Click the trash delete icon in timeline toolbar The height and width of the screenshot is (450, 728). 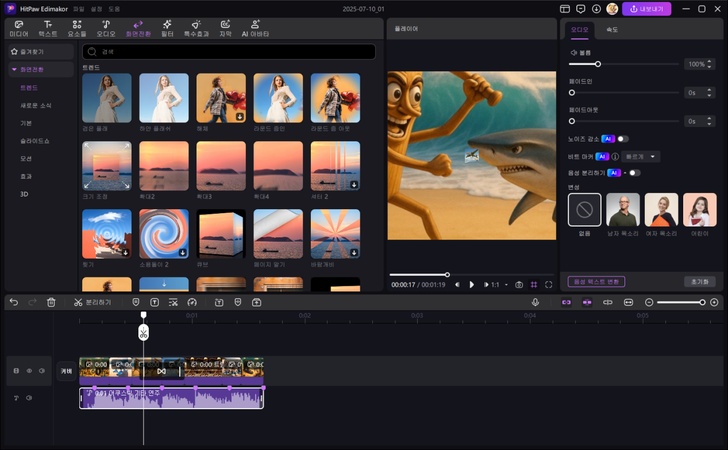point(51,302)
